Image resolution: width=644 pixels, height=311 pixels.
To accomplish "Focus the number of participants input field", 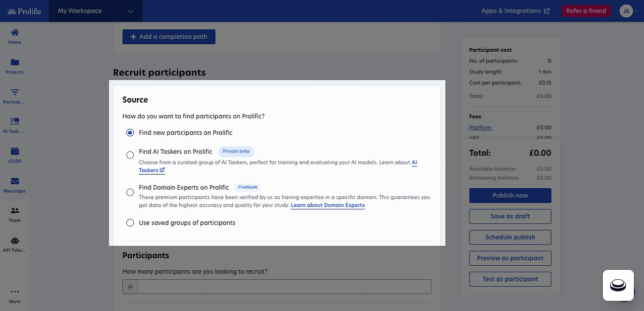I will (284, 287).
